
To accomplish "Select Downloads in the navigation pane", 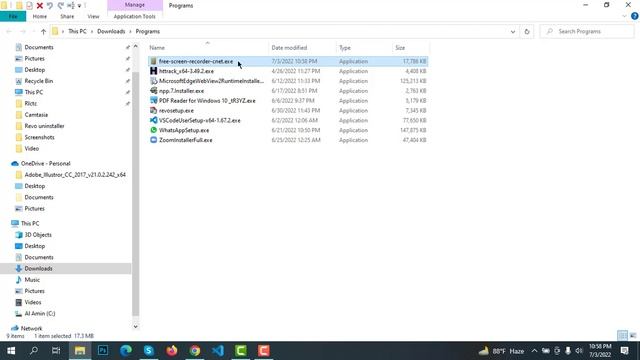I will (x=38, y=269).
